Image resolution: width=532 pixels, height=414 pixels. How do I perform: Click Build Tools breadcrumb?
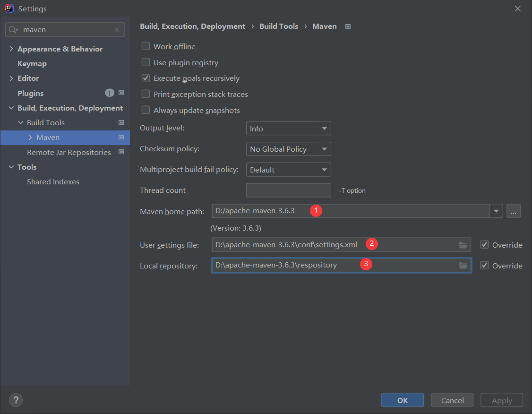click(x=279, y=26)
